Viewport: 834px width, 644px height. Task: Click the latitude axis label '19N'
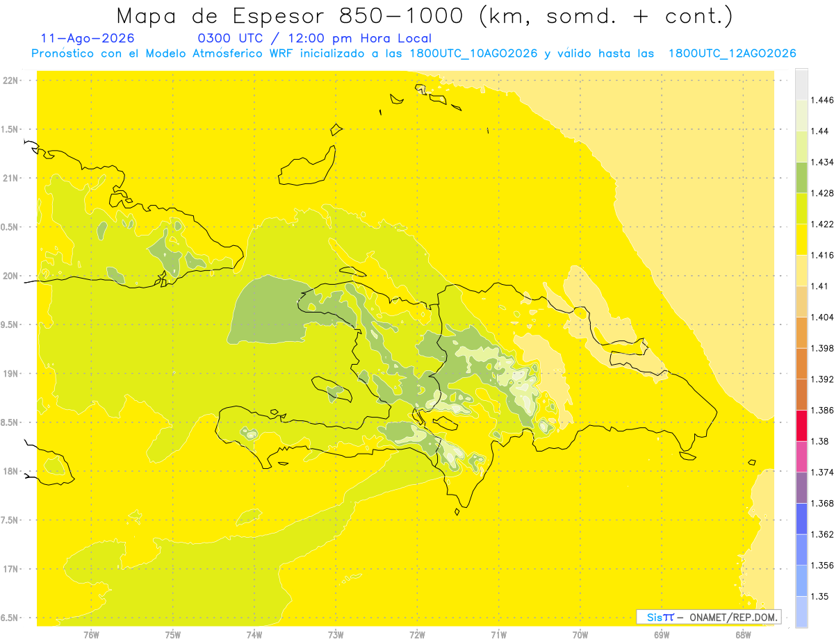[x=10, y=374]
